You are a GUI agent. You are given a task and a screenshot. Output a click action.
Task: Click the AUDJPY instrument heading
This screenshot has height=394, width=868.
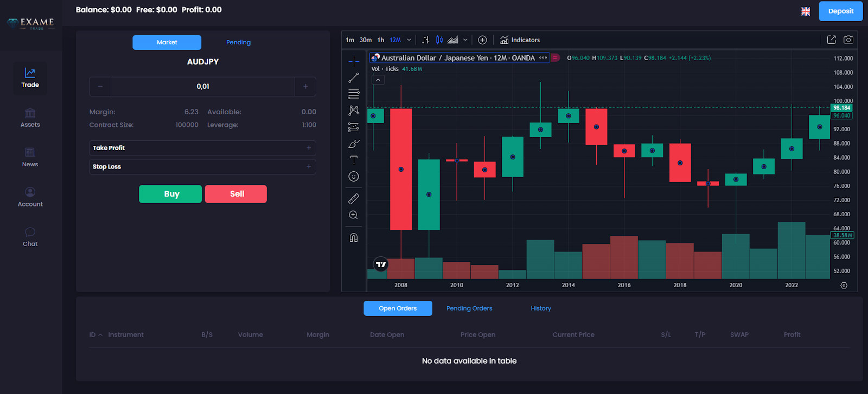tap(203, 62)
